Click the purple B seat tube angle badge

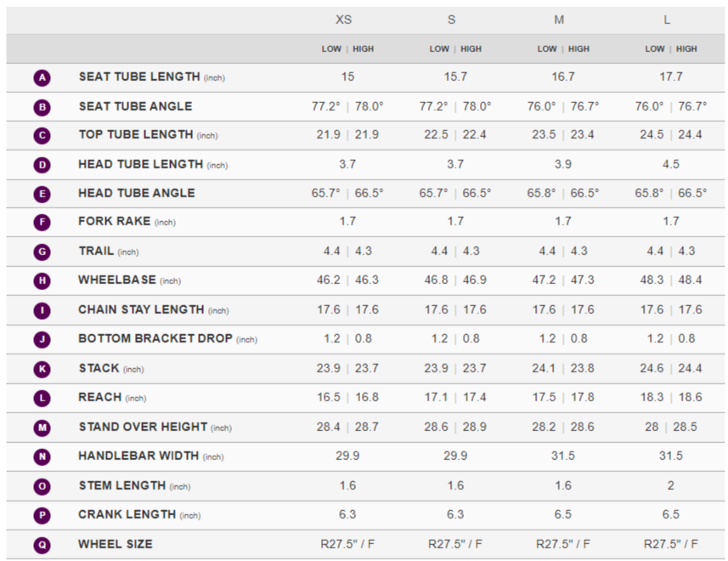(x=42, y=107)
